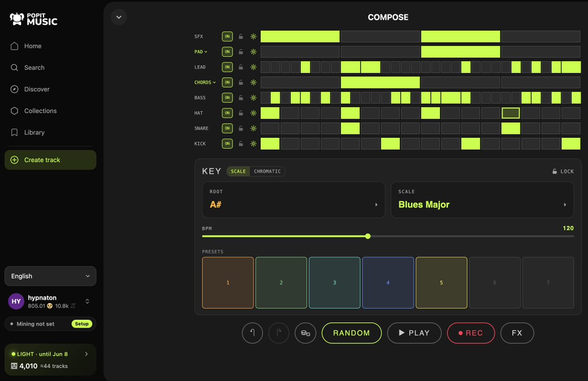This screenshot has width=588, height=381.
Task: Open the Collections hexagon icon
Action: pyautogui.click(x=14, y=111)
